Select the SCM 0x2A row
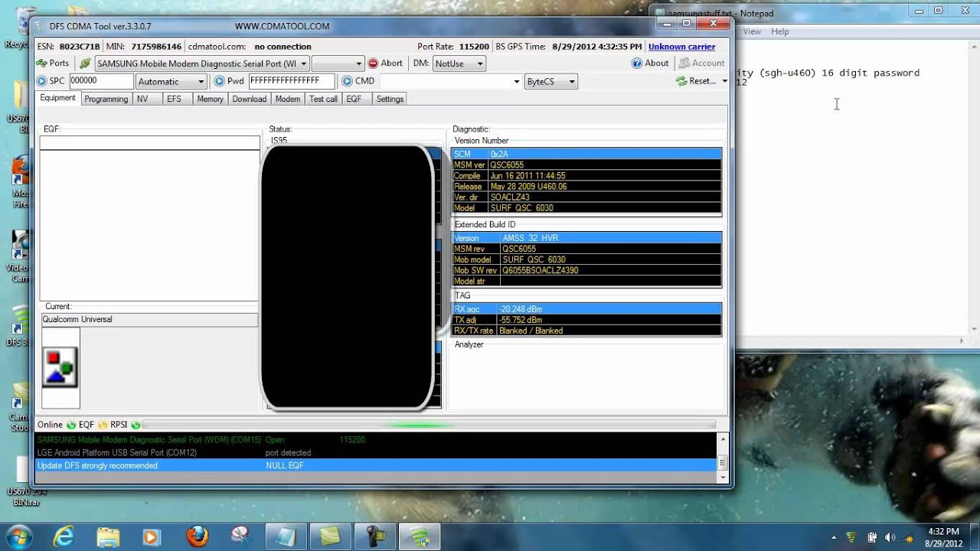Image resolution: width=980 pixels, height=551 pixels. (x=586, y=154)
